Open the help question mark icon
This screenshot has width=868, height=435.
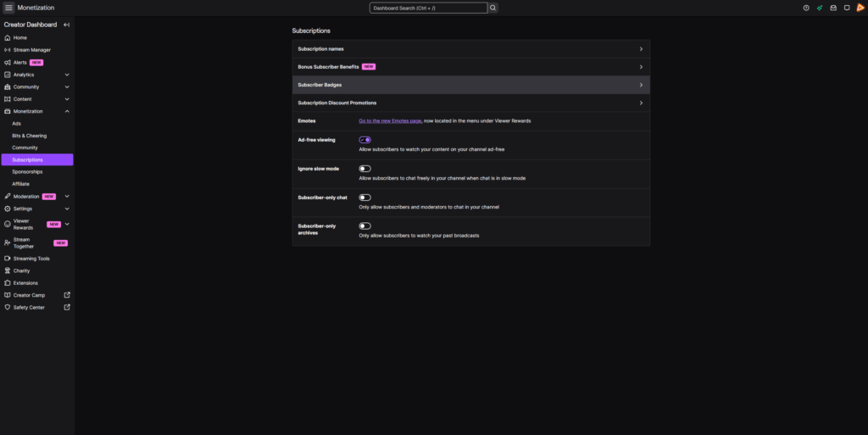point(806,8)
